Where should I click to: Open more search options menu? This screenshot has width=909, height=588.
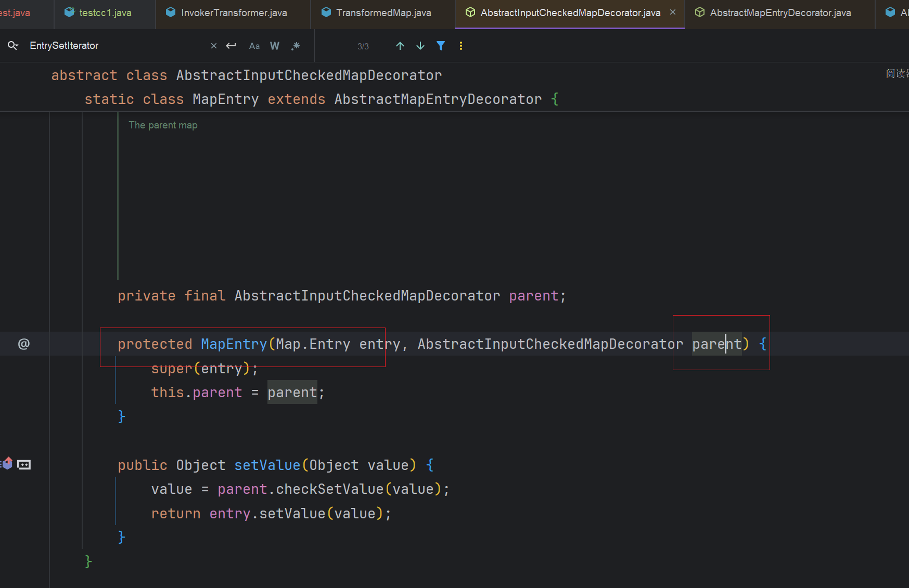pyautogui.click(x=460, y=46)
